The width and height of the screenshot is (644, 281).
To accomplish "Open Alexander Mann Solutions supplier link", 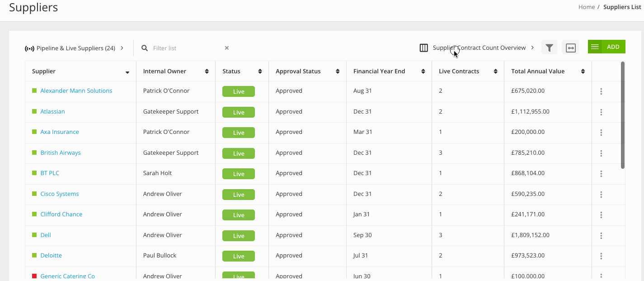I will point(76,90).
